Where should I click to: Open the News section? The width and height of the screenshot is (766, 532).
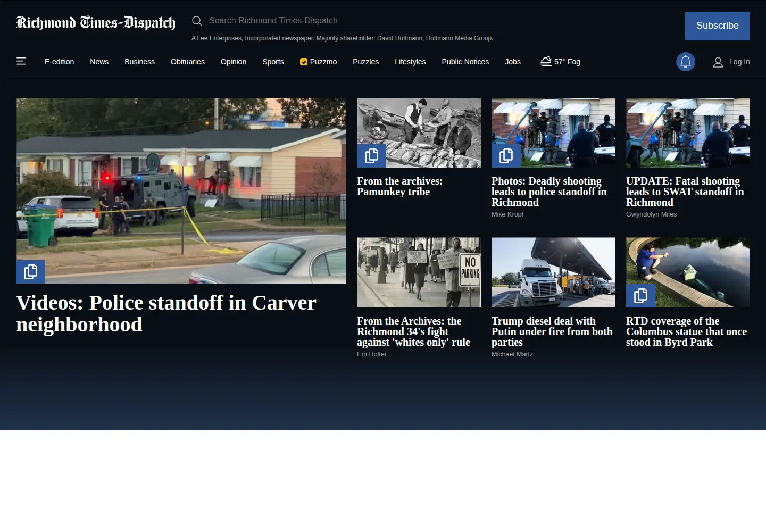[x=99, y=62]
